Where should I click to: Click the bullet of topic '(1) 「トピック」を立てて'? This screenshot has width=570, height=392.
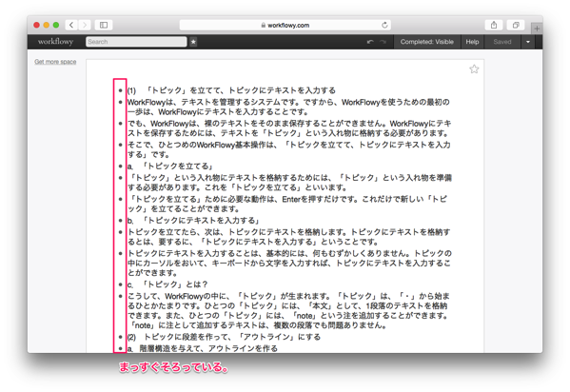point(120,90)
